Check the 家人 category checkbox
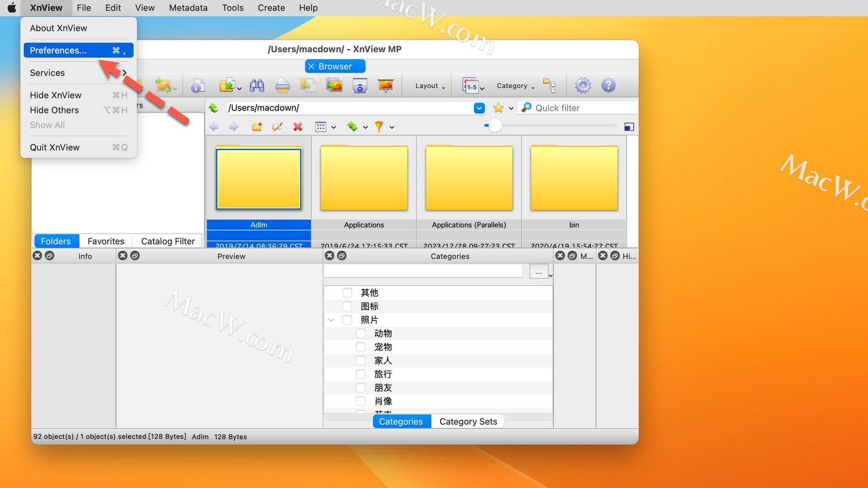The height and width of the screenshot is (488, 868). coord(360,361)
